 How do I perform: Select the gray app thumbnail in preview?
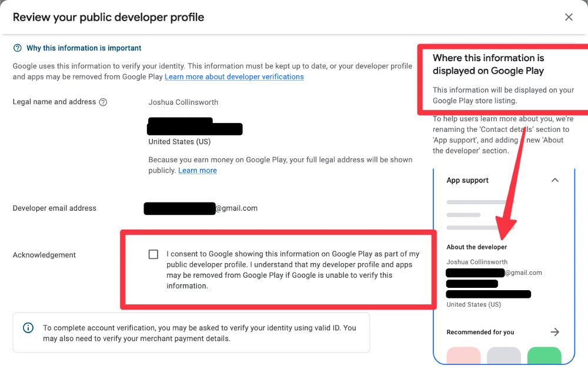coord(504,356)
